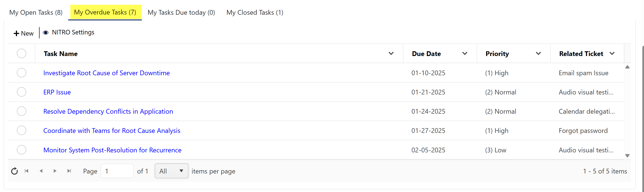Open the My Closed Tasks tab
644x192 pixels.
coord(255,12)
